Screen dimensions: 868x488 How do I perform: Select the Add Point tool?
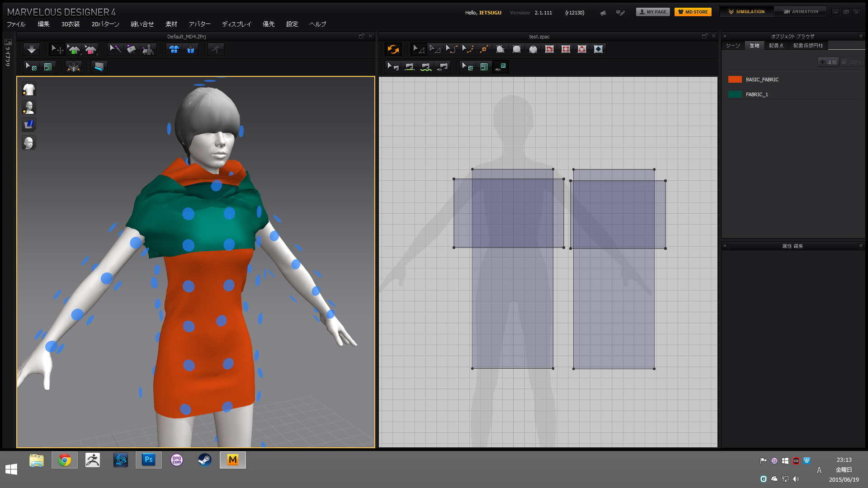coord(484,49)
